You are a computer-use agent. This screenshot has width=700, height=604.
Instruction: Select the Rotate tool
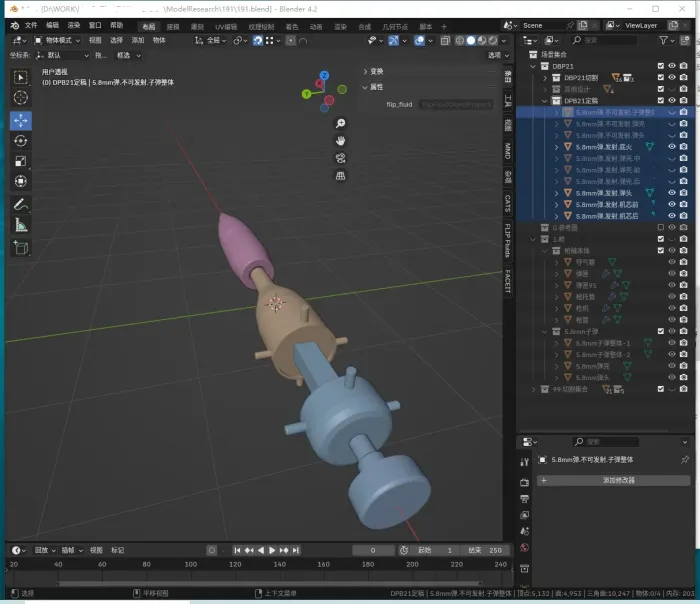[x=21, y=141]
